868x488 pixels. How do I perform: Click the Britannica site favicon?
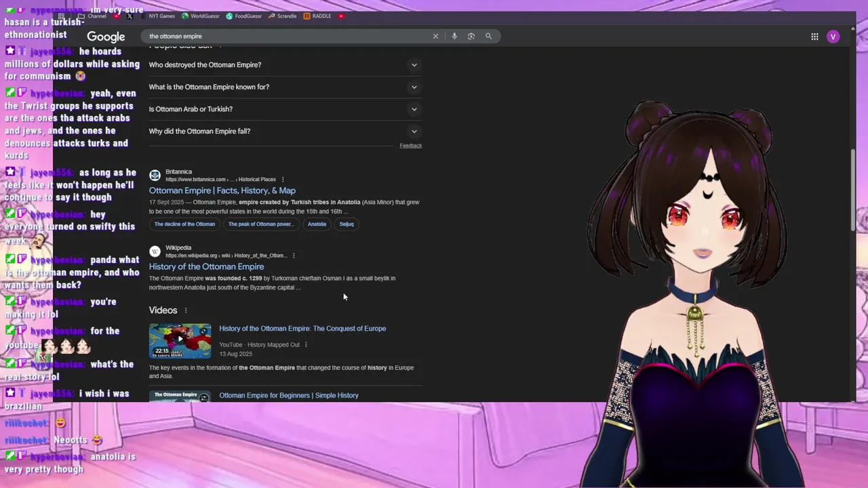click(x=155, y=176)
